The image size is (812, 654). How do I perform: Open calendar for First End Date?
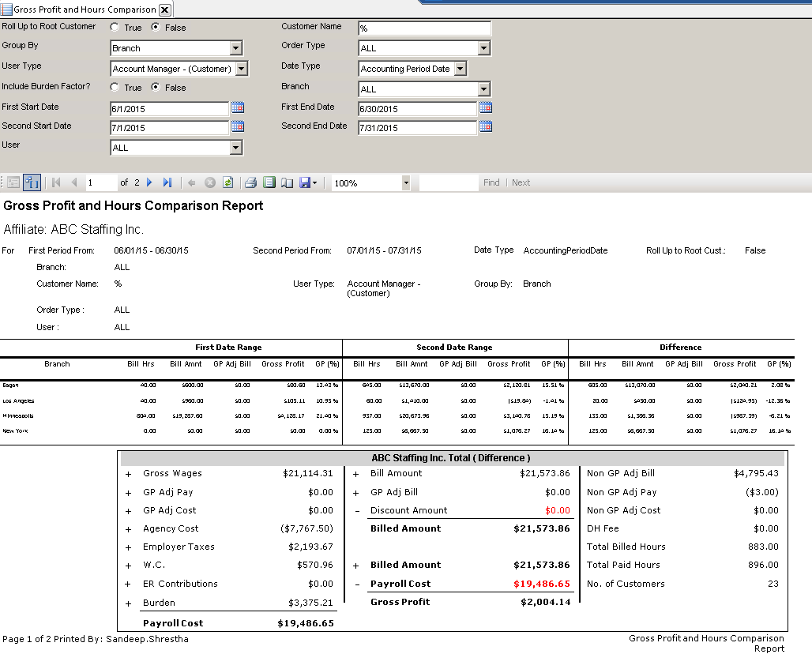pos(486,107)
